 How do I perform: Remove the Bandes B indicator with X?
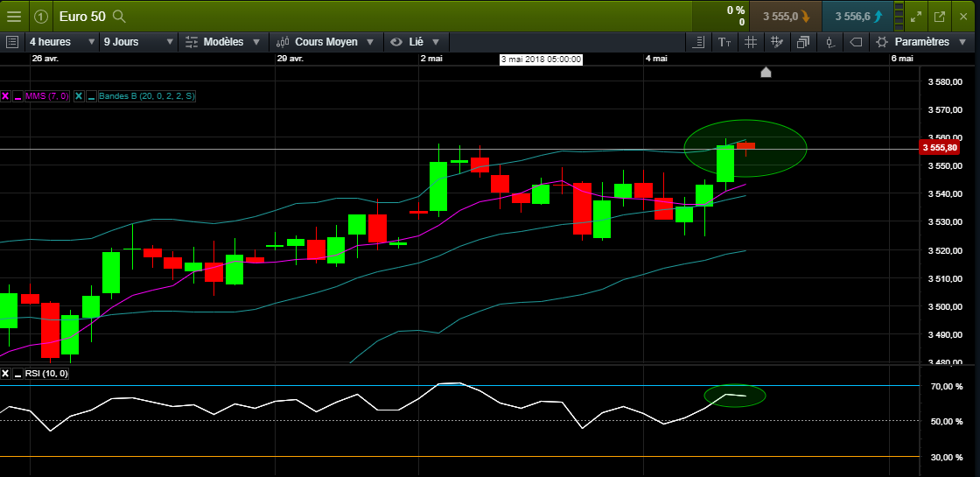[x=79, y=96]
